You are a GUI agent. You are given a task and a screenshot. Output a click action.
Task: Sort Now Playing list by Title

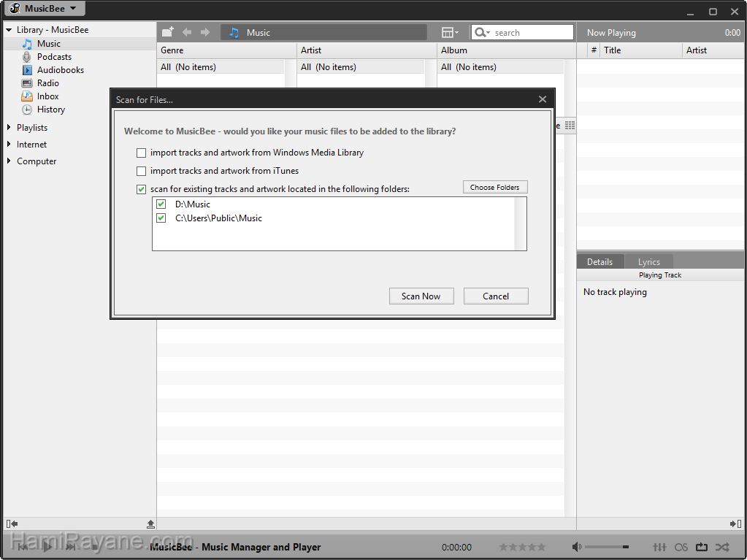[x=641, y=50]
